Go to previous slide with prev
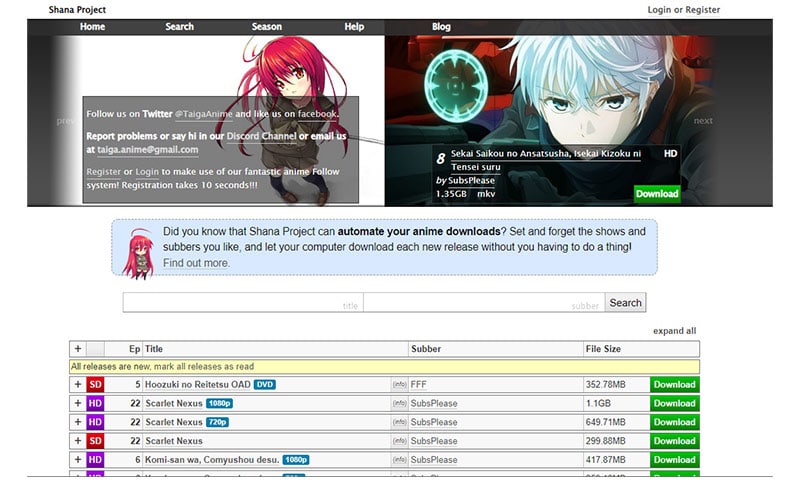This screenshot has width=800, height=481. pos(66,121)
